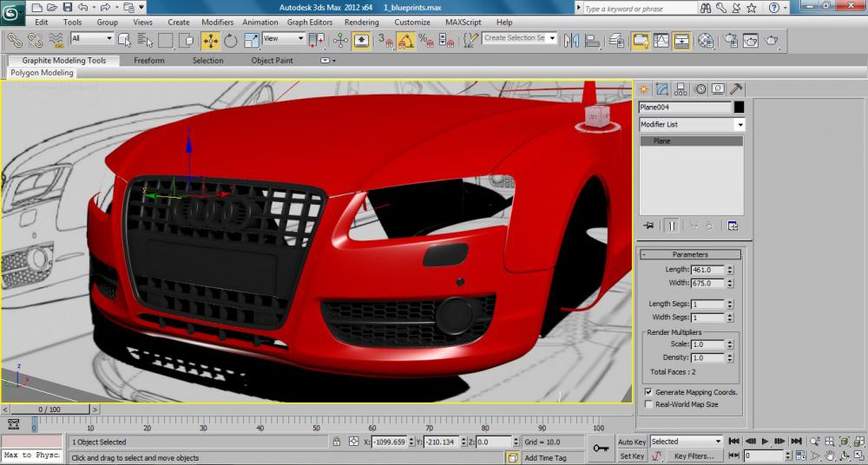868x465 pixels.
Task: Switch to Object Paint ribbon tab
Action: click(x=272, y=61)
